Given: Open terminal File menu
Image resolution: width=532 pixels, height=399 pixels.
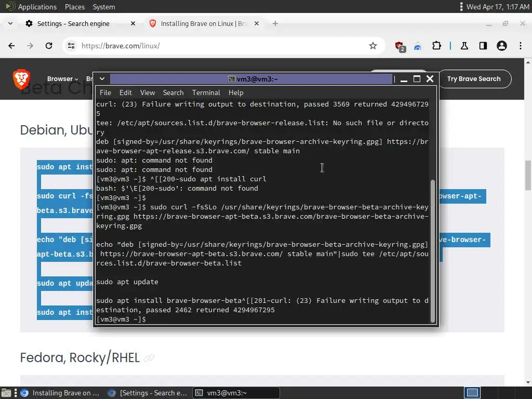Looking at the screenshot, I should (105, 92).
